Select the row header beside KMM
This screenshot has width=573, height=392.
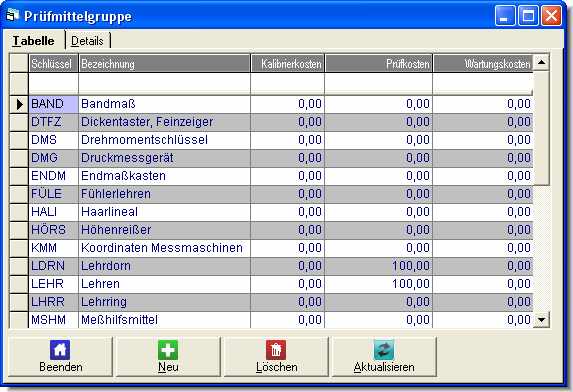coord(19,248)
